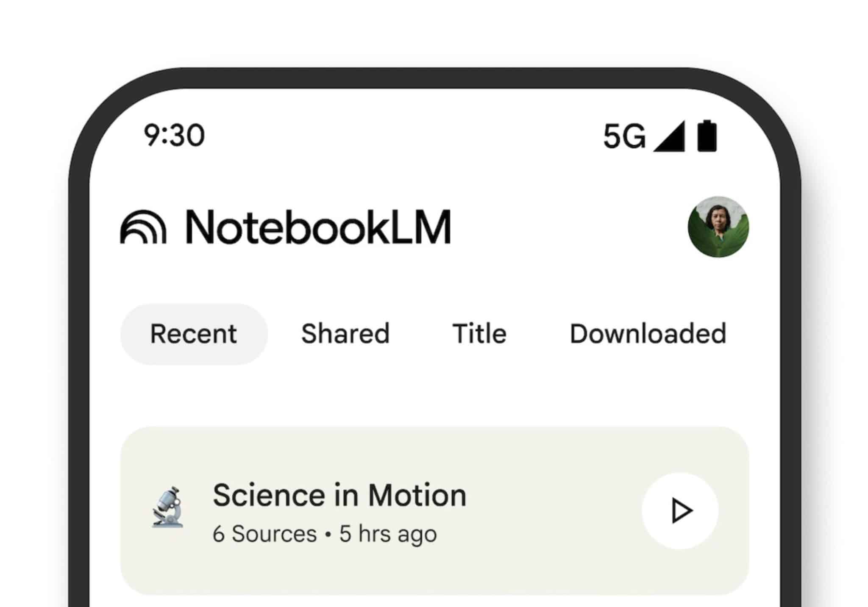
Task: Tap the 9:30 clock in status bar
Action: [174, 136]
